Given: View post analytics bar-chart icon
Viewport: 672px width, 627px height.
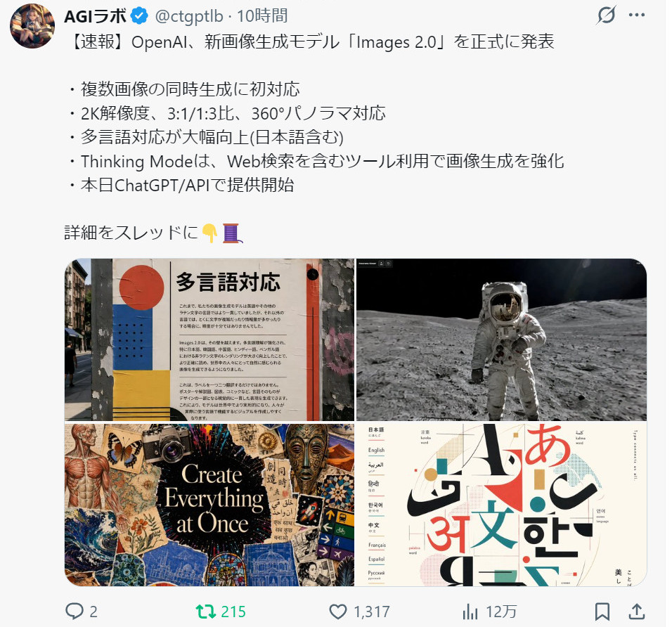Looking at the screenshot, I should tap(470, 612).
